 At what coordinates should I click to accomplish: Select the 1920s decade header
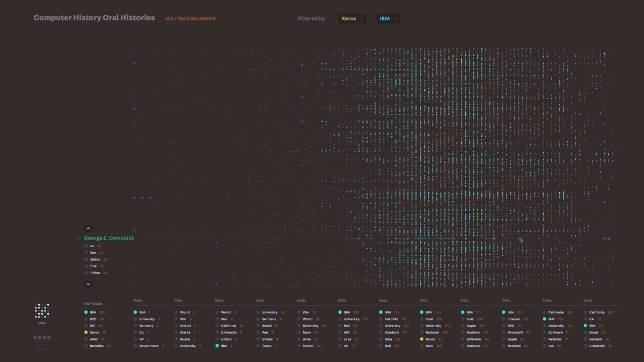pos(219,301)
